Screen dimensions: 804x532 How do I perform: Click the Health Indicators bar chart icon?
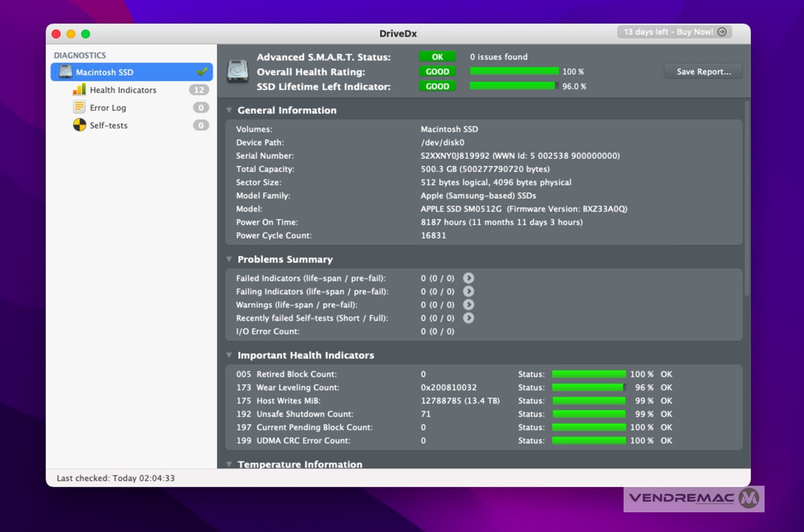tap(79, 90)
